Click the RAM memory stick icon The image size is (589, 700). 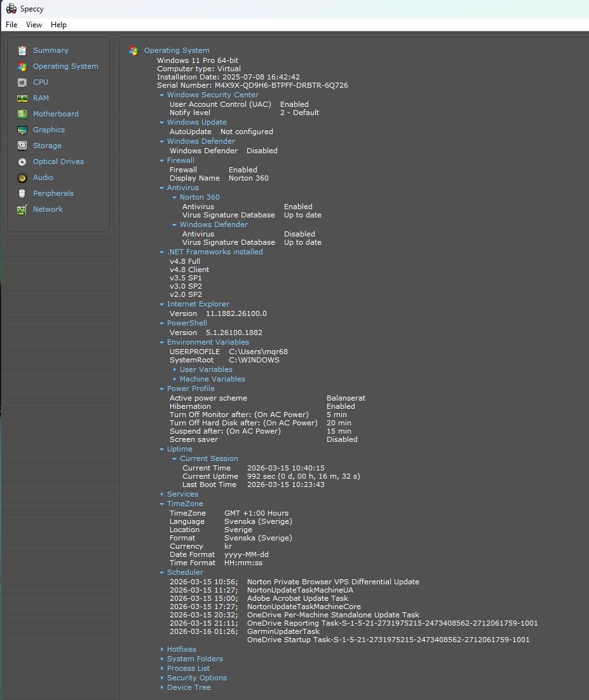pyautogui.click(x=22, y=98)
